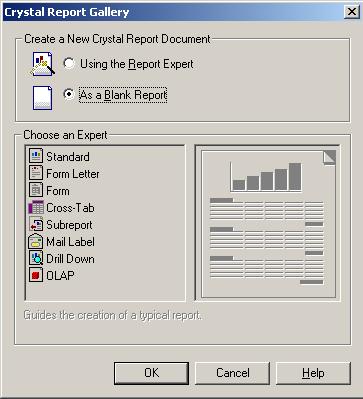Choose the Cross-Tab list entry
The width and height of the screenshot is (363, 399).
pyautogui.click(x=61, y=208)
